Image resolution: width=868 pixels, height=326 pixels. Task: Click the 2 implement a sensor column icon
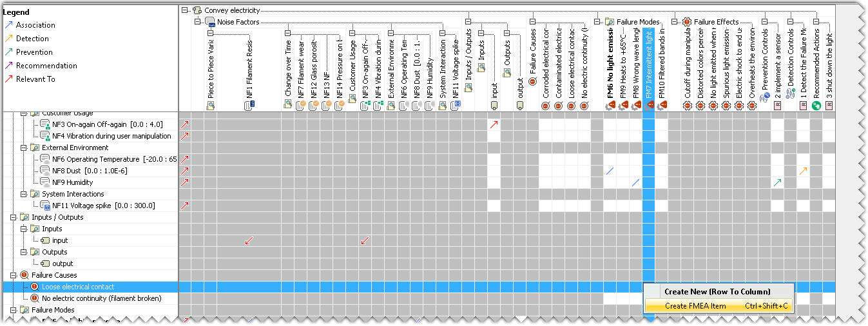point(777,105)
